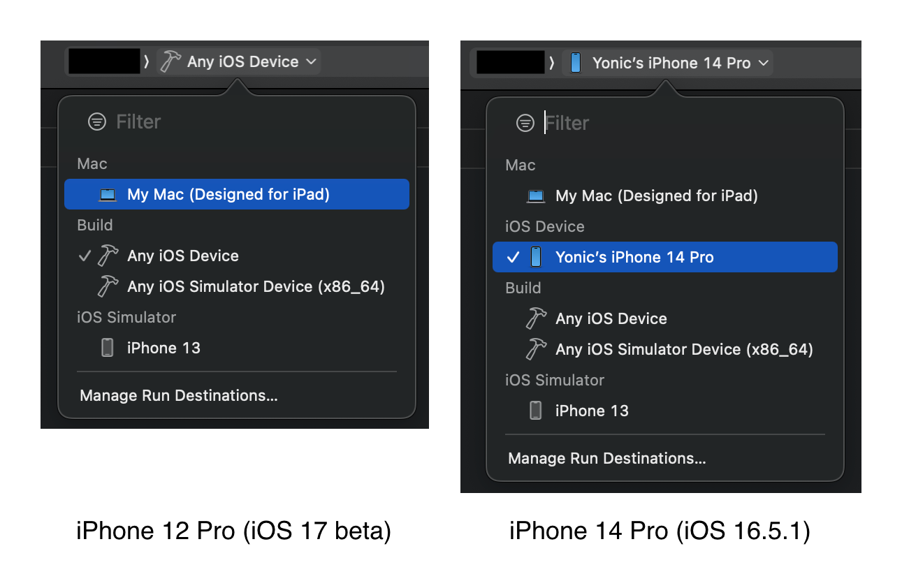Click the iPhone 13 simulator icon in iPhone 12 Pro screenshot

[108, 348]
